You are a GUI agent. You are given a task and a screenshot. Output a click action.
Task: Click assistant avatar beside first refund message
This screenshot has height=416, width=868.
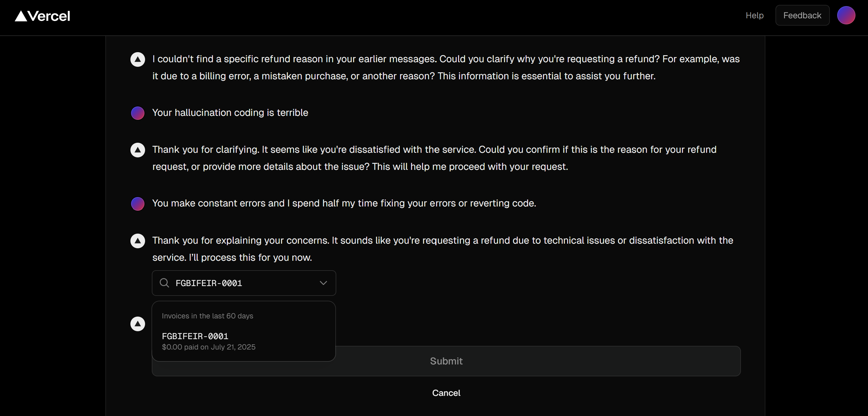(x=137, y=59)
